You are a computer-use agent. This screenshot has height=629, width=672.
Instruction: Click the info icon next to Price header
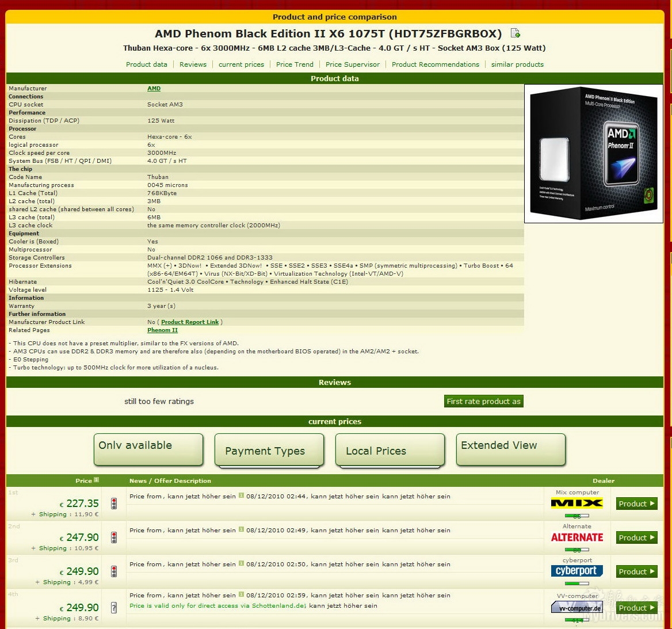97,480
